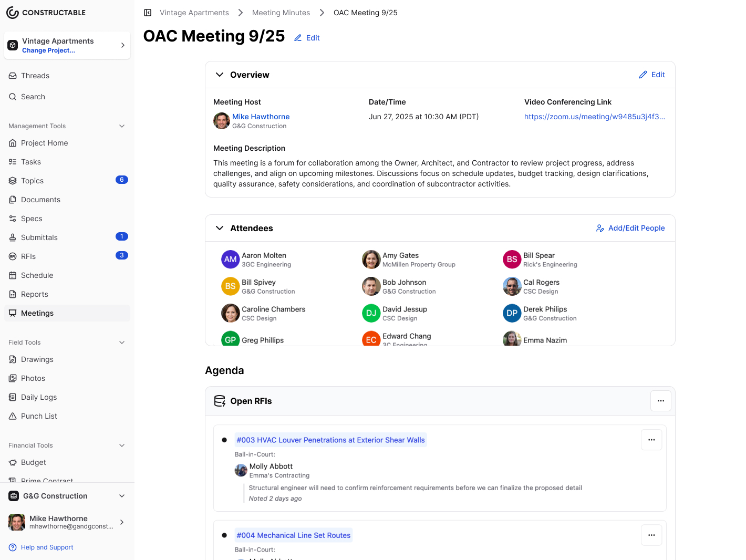
Task: Open the Daily Logs field tool
Action: [x=38, y=397]
